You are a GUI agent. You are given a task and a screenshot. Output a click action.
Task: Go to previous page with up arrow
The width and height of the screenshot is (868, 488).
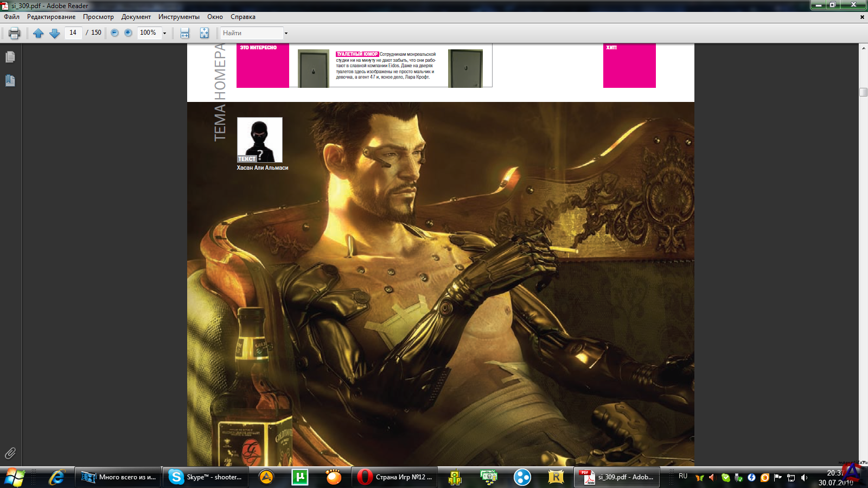point(38,33)
